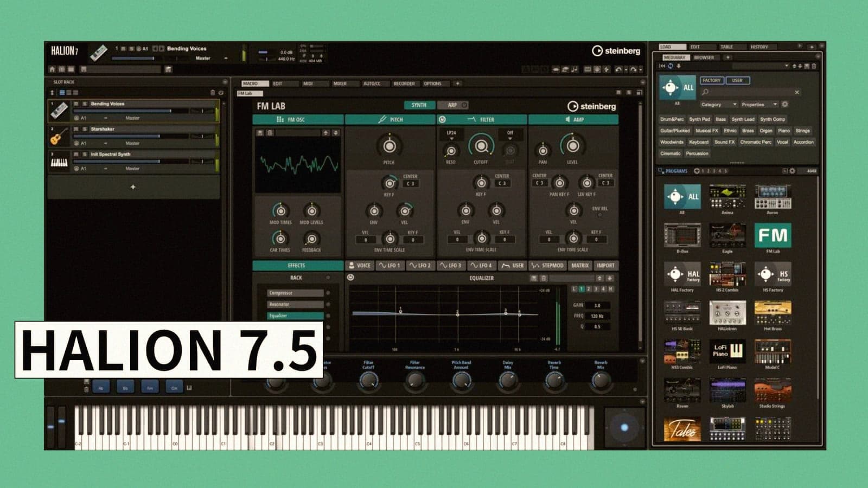The image size is (868, 488).
Task: Toggle the Resonator effect on indicator
Action: (x=328, y=304)
